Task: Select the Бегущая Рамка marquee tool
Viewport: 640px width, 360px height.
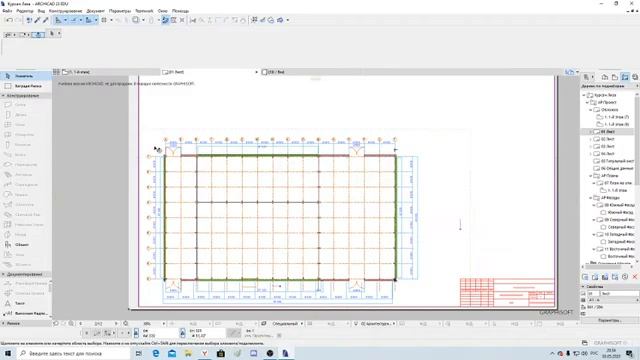Action: 25,86
